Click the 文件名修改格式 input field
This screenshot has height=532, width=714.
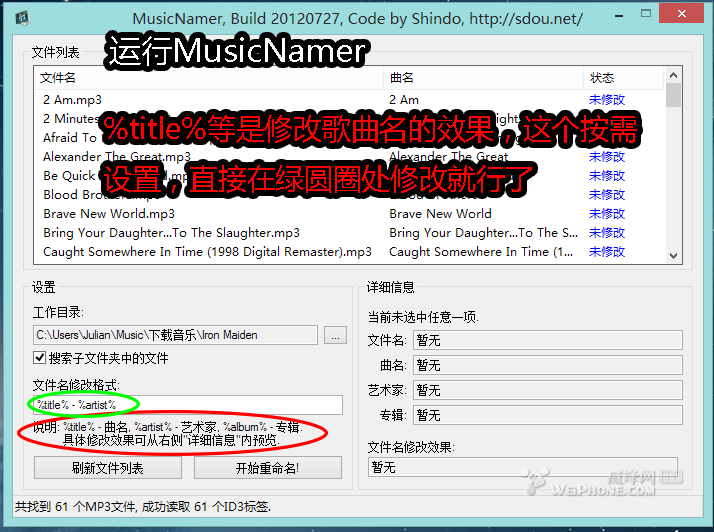click(188, 405)
